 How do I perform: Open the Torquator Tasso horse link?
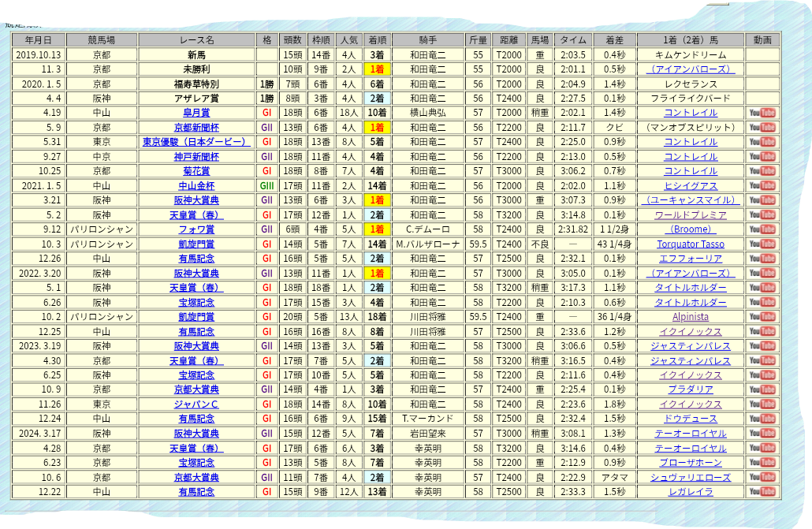coord(690,244)
